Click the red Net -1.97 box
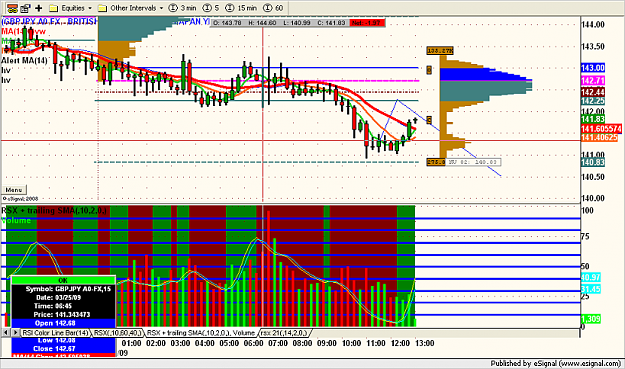The image size is (625, 369). [x=367, y=23]
